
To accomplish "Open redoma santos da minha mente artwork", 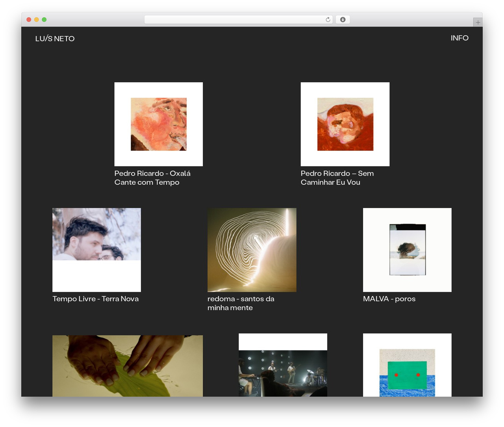I will click(x=252, y=250).
